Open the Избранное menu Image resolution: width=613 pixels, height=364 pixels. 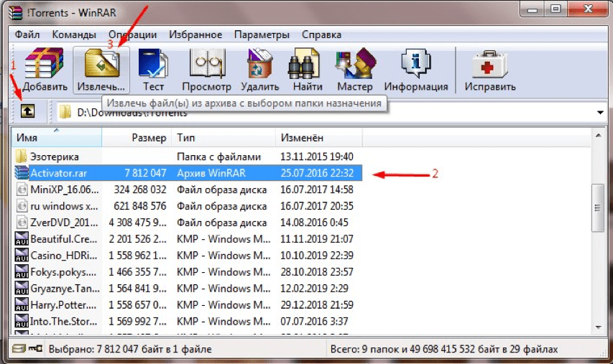click(195, 34)
